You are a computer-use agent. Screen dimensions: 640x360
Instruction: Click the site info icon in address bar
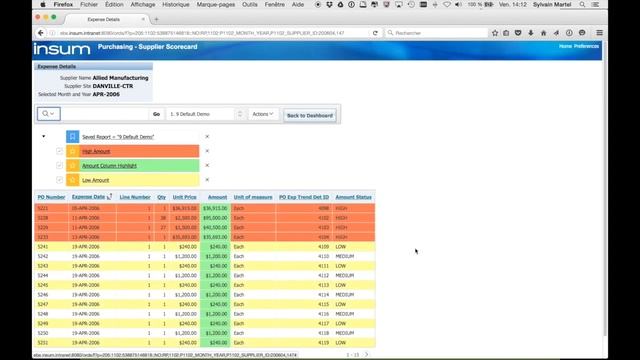[x=52, y=33]
